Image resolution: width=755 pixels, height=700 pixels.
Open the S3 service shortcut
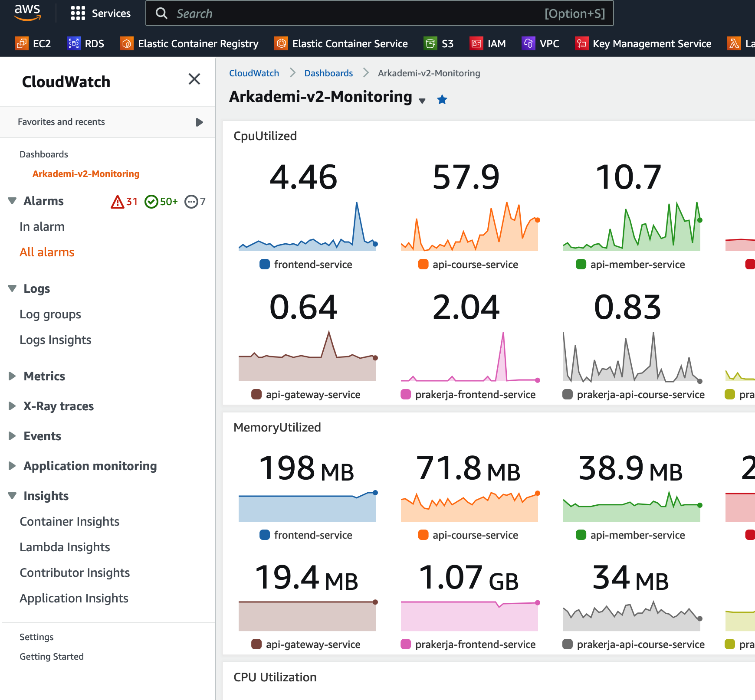[439, 44]
